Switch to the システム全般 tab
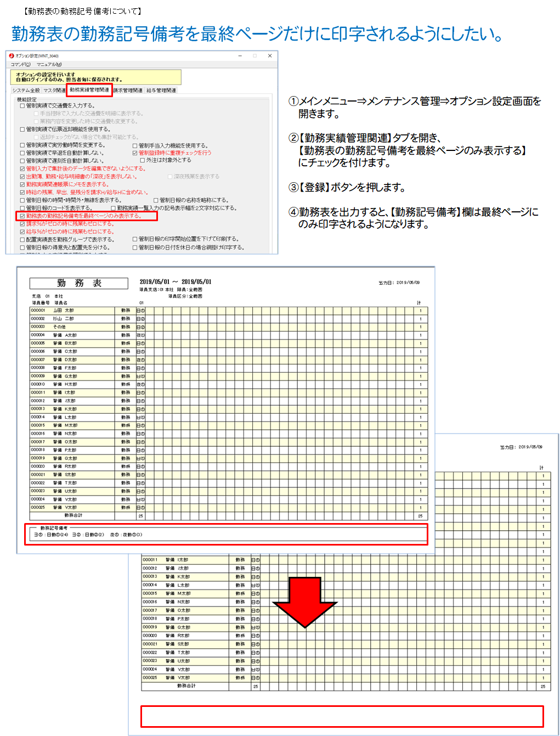This screenshot has height=736, width=560. click(26, 91)
